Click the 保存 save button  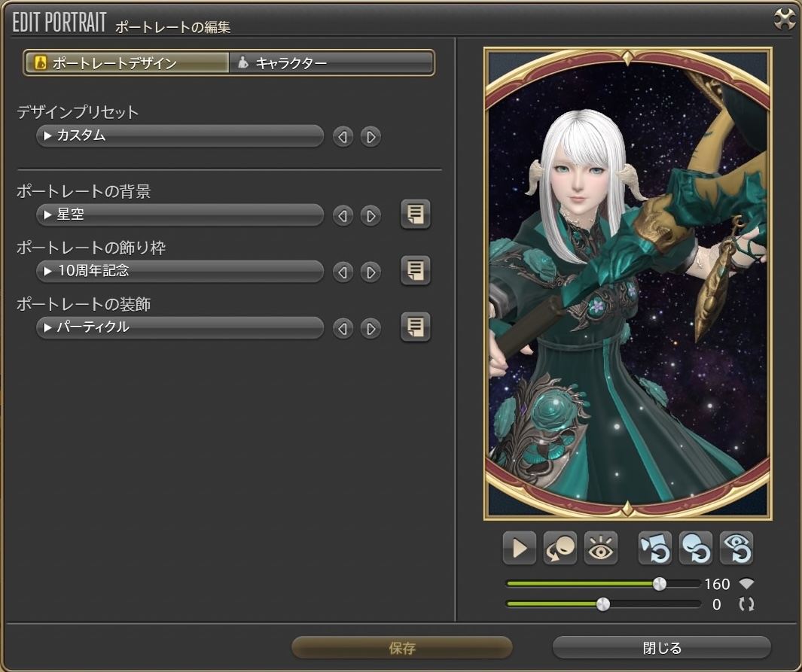click(402, 648)
